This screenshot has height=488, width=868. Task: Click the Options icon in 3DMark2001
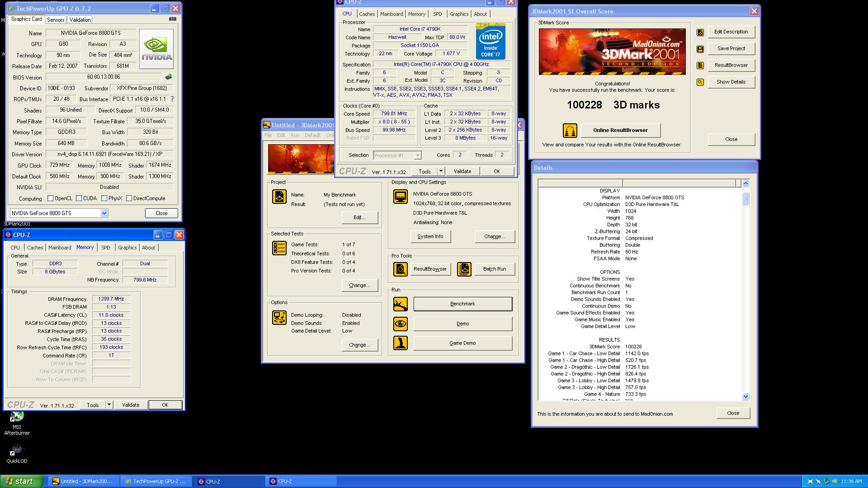coord(279,318)
